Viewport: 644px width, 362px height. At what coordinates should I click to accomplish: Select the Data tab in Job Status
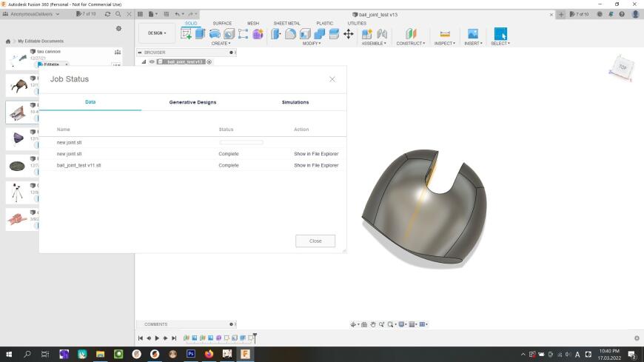(90, 102)
